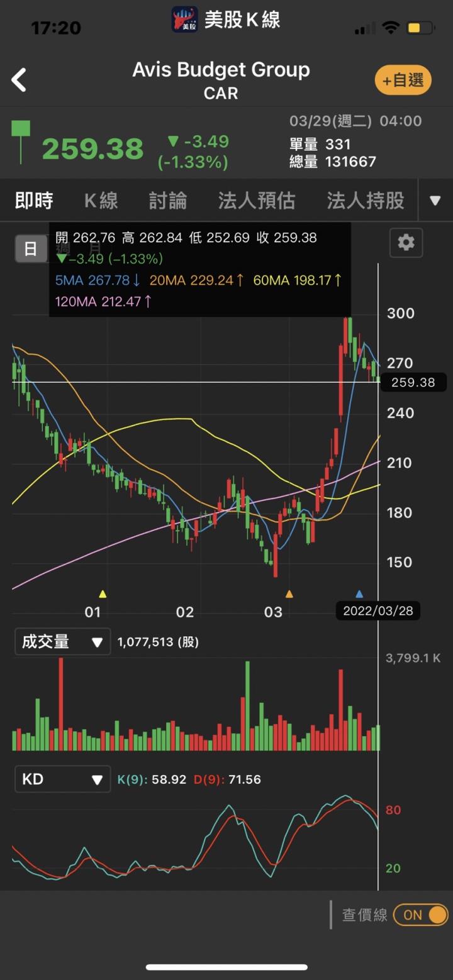Open the 法人預估 tab
This screenshot has height=980, width=453.
pyautogui.click(x=257, y=201)
